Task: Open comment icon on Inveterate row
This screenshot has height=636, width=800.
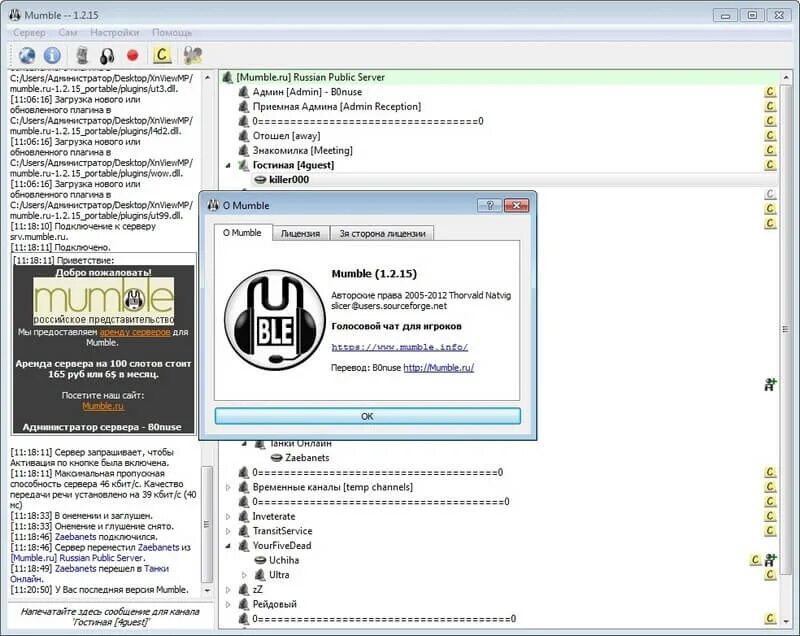Action: pyautogui.click(x=770, y=516)
